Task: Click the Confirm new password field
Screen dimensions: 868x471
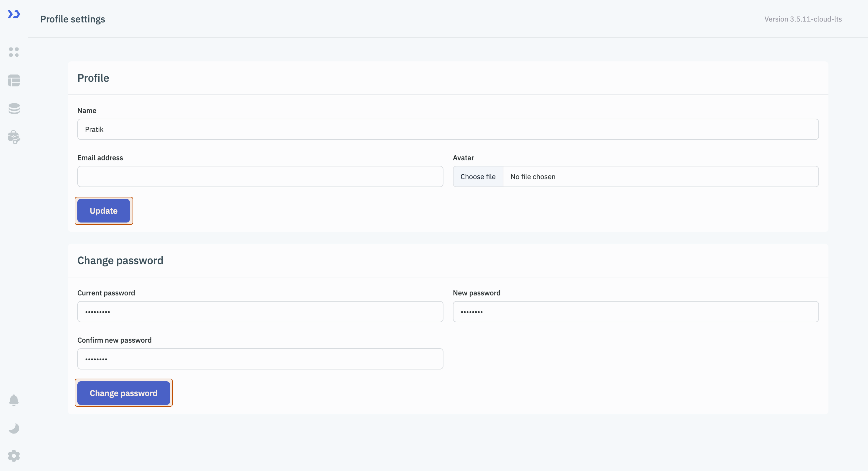Action: click(260, 359)
